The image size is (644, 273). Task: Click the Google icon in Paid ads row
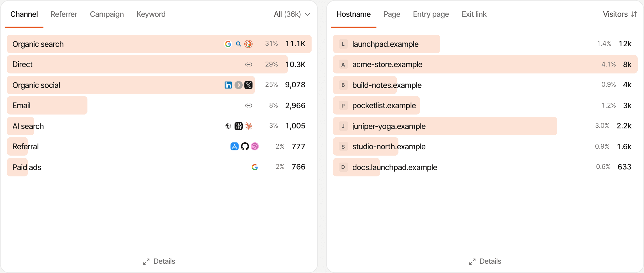[255, 167]
